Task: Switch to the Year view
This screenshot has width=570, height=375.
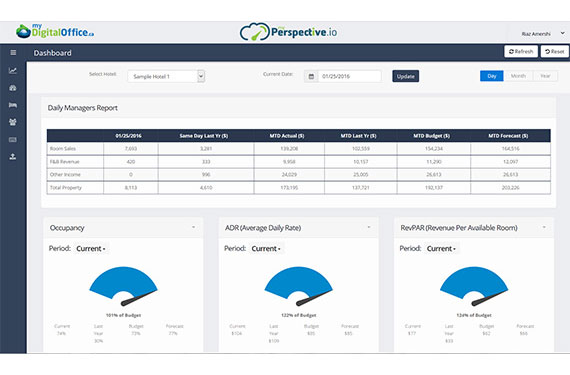Action: pyautogui.click(x=545, y=76)
